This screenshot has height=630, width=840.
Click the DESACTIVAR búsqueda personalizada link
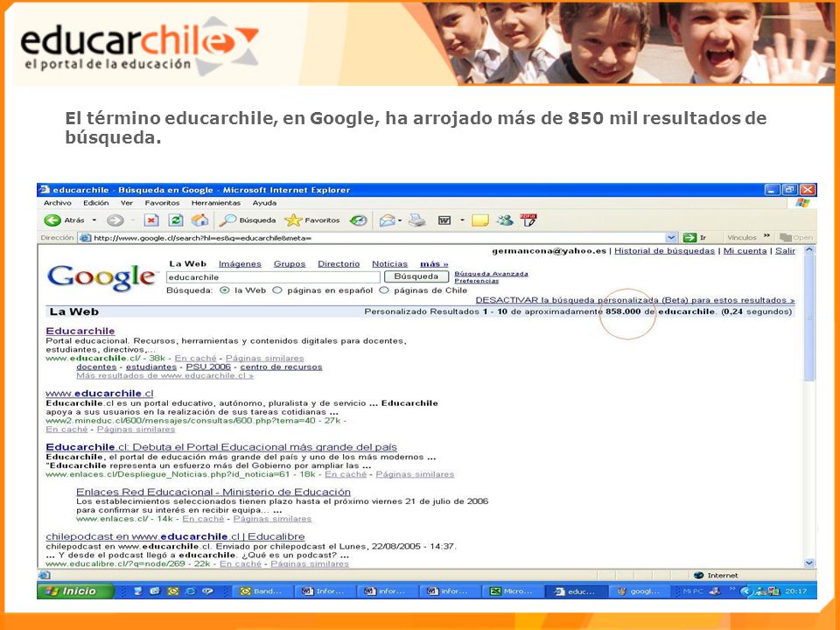(x=635, y=300)
